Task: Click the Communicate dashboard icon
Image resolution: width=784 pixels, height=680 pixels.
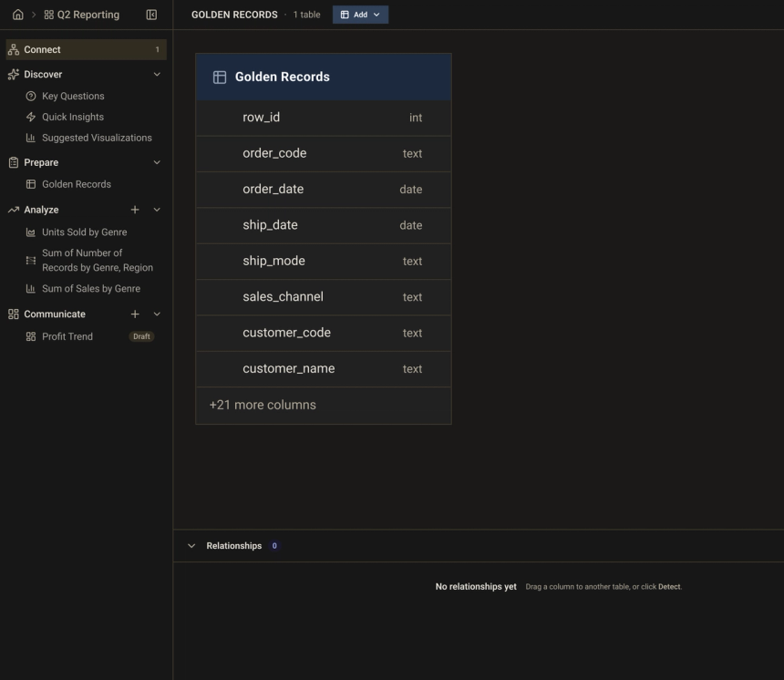Action: coord(14,314)
